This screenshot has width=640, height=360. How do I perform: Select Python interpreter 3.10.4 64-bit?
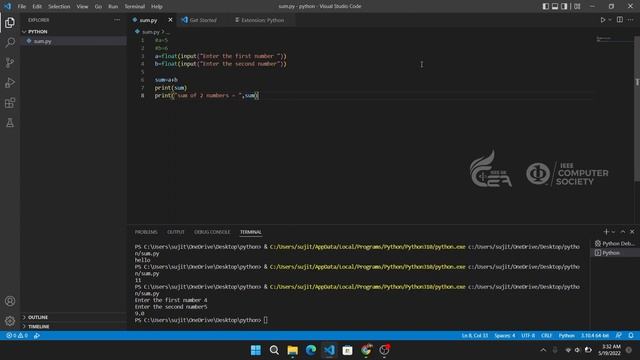pos(595,336)
